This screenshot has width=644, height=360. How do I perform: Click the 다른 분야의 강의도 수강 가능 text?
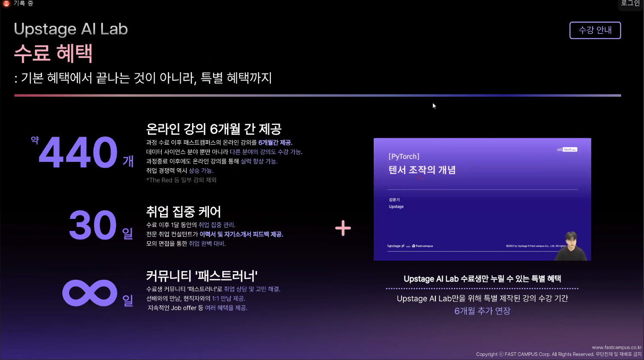pyautogui.click(x=266, y=152)
